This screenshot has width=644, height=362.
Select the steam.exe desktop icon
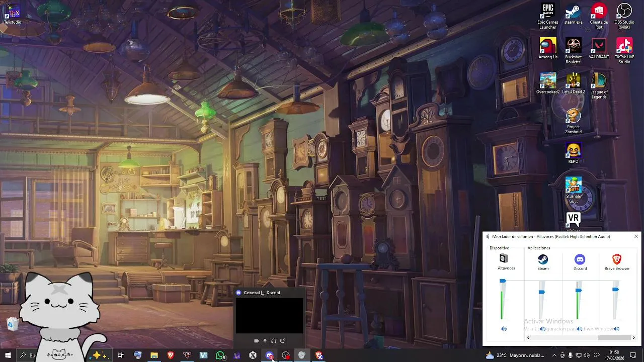[x=573, y=14]
